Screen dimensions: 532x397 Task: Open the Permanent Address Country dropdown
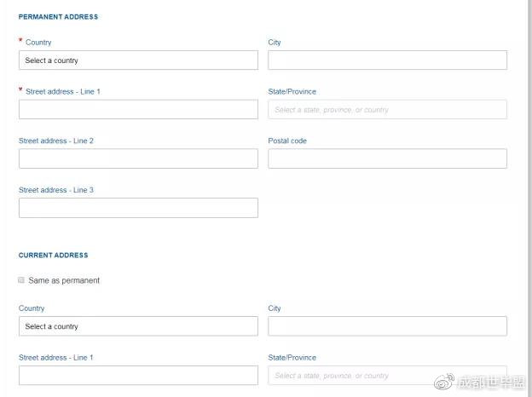(138, 60)
